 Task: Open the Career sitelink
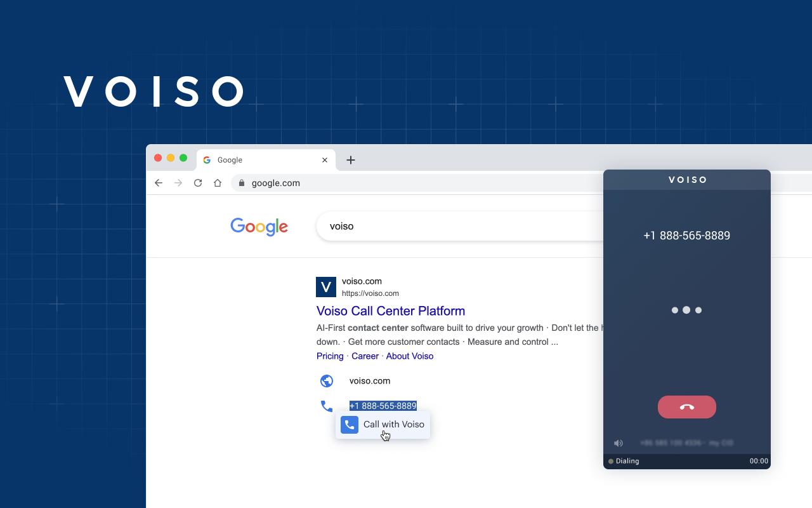click(x=365, y=356)
